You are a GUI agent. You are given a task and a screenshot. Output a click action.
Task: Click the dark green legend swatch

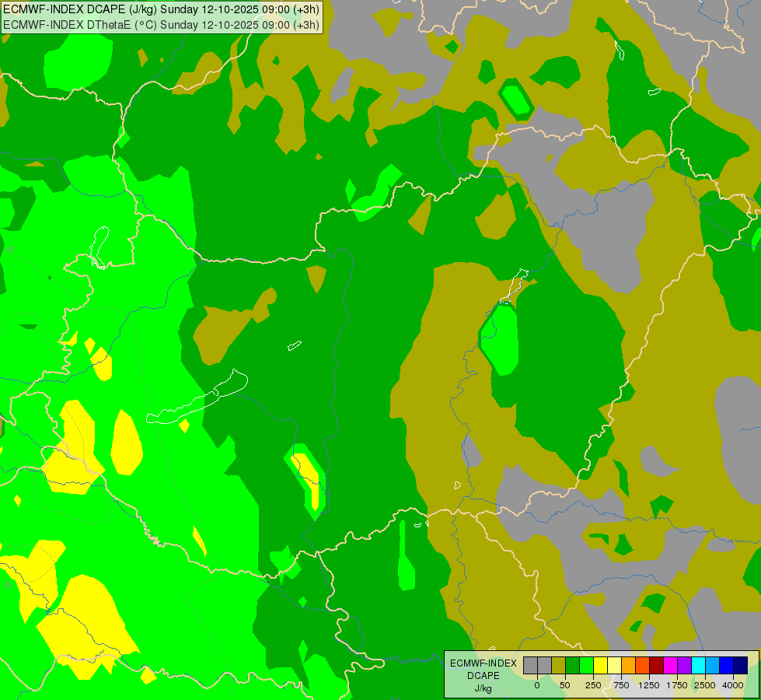pos(573,666)
